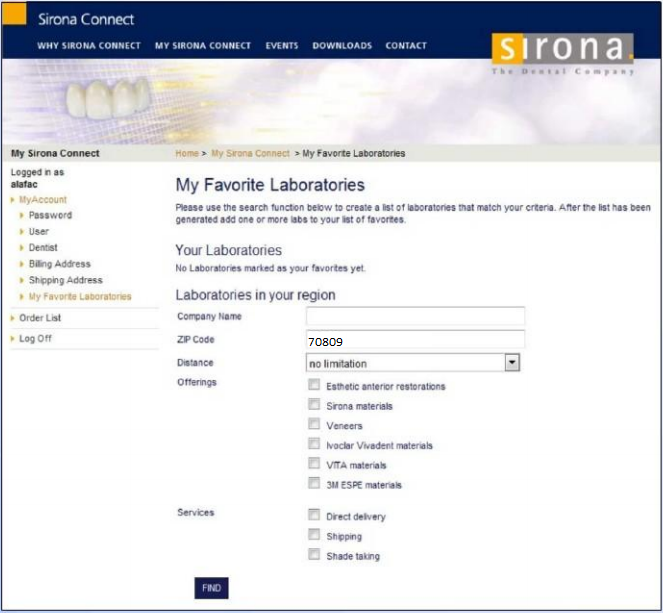Select My Favorite Laboratories in sidebar
Screen dimensions: 665x614
click(x=80, y=297)
